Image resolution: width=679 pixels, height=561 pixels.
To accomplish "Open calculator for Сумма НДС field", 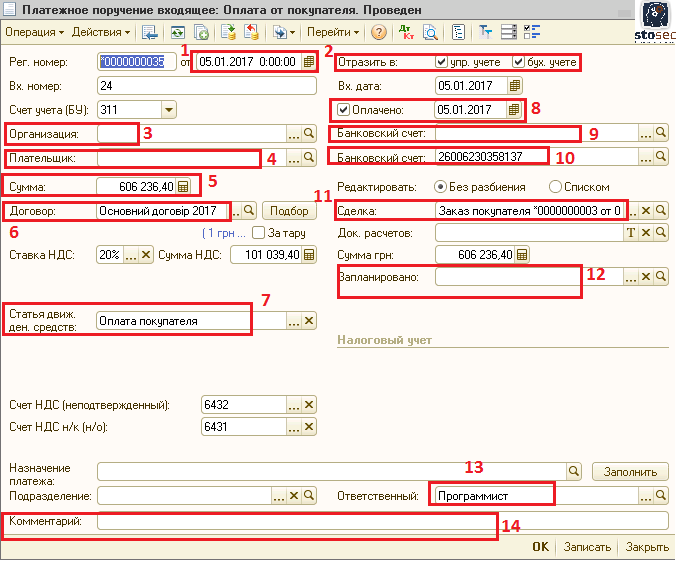I will click(309, 255).
